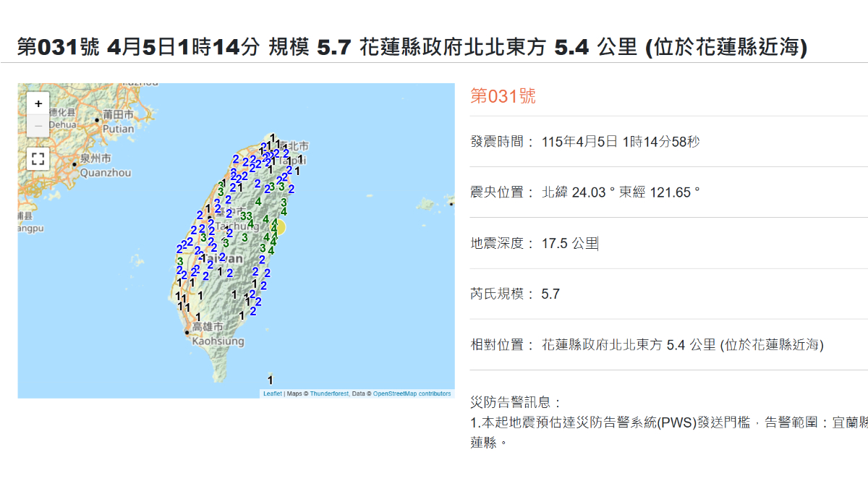868x489 pixels.
Task: Click the 災防告警訊息 label
Action: click(516, 402)
